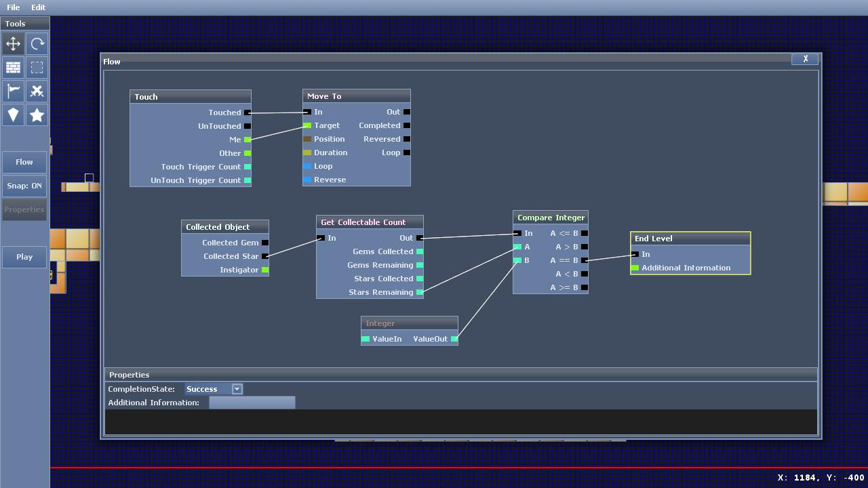868x488 pixels.
Task: Select the Rotate tool
Action: tap(37, 44)
